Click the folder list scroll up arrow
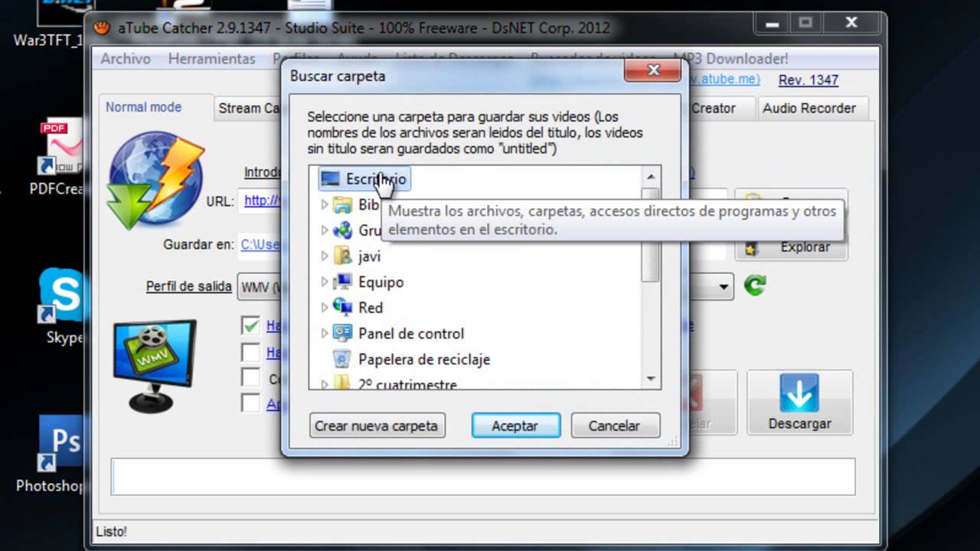980x551 pixels. (x=651, y=177)
